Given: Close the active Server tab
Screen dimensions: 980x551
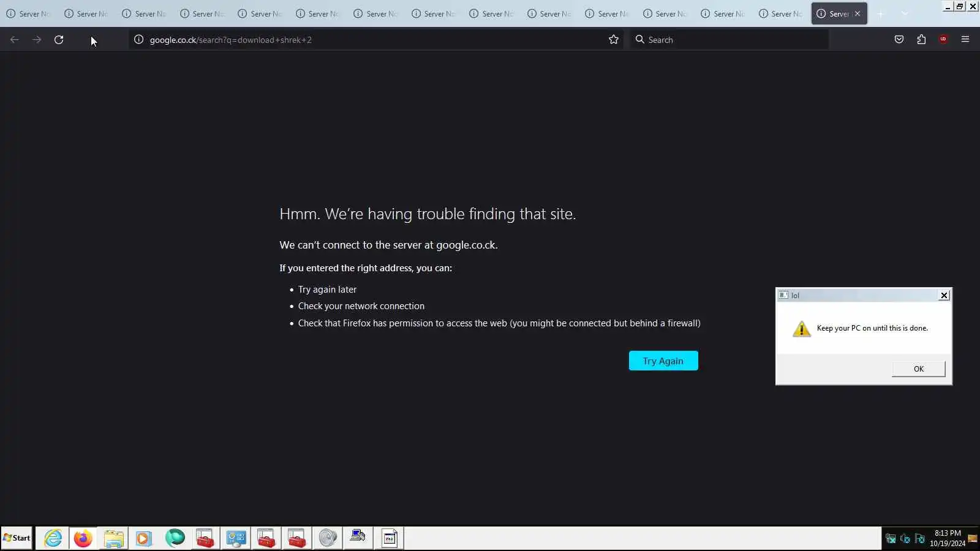Looking at the screenshot, I should click(x=858, y=13).
